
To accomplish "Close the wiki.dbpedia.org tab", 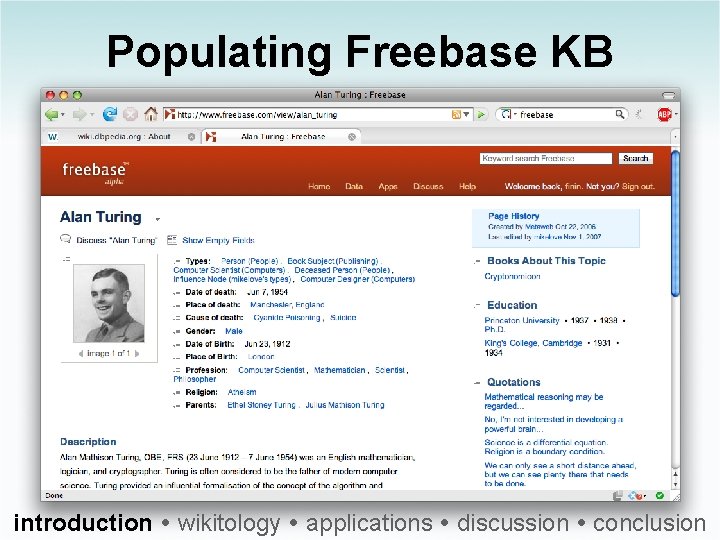I will click(x=191, y=137).
